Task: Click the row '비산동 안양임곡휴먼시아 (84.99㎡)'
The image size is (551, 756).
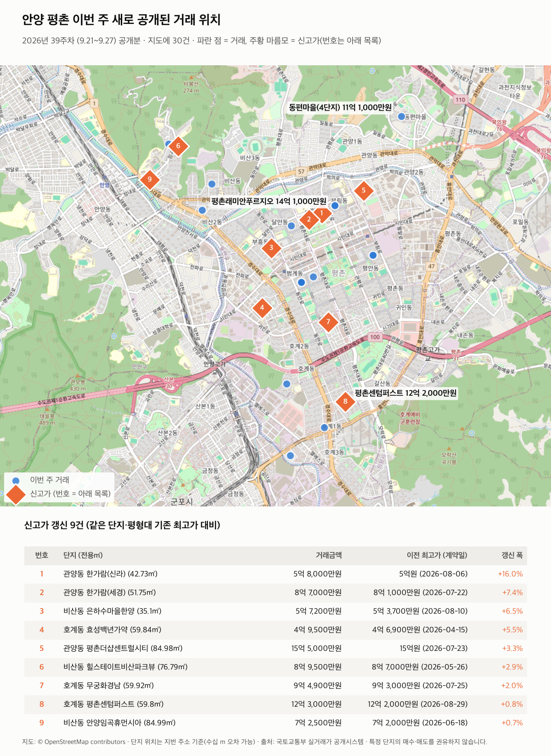Action: click(275, 723)
